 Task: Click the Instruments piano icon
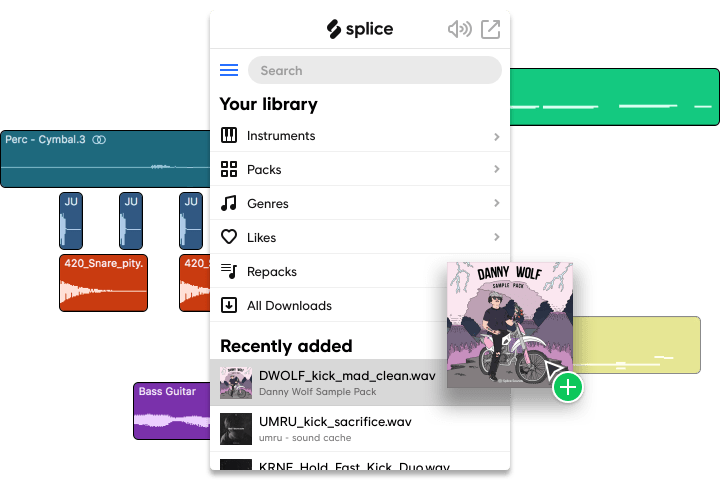[x=229, y=136]
